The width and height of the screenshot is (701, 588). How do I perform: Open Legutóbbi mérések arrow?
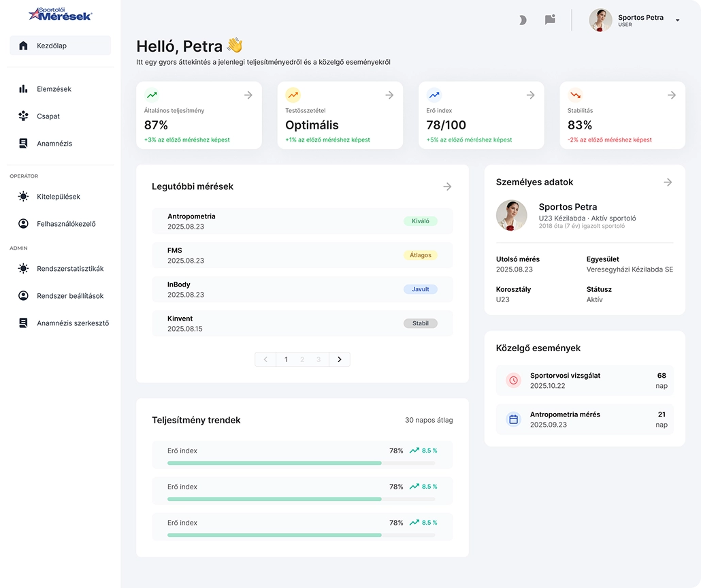[447, 186]
